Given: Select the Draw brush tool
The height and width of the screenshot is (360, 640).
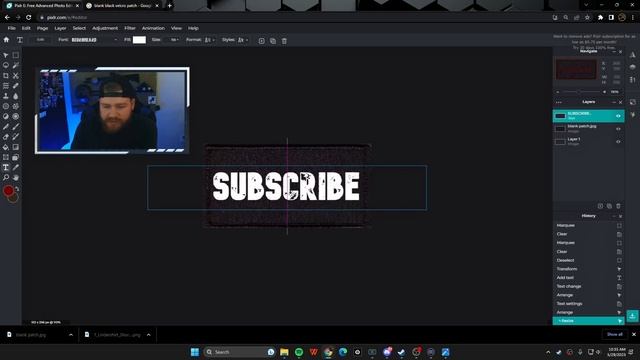Looking at the screenshot, I should 16,127.
